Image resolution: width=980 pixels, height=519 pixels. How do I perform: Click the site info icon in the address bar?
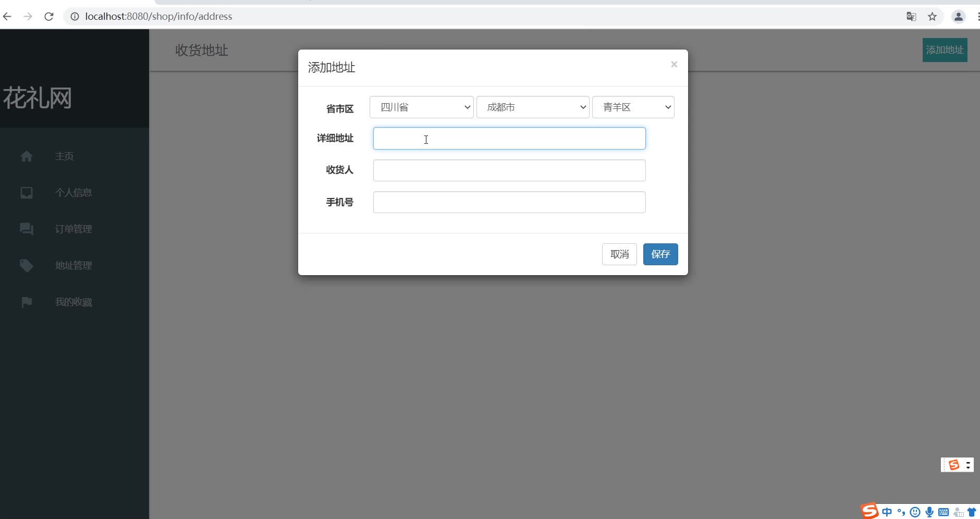[75, 17]
